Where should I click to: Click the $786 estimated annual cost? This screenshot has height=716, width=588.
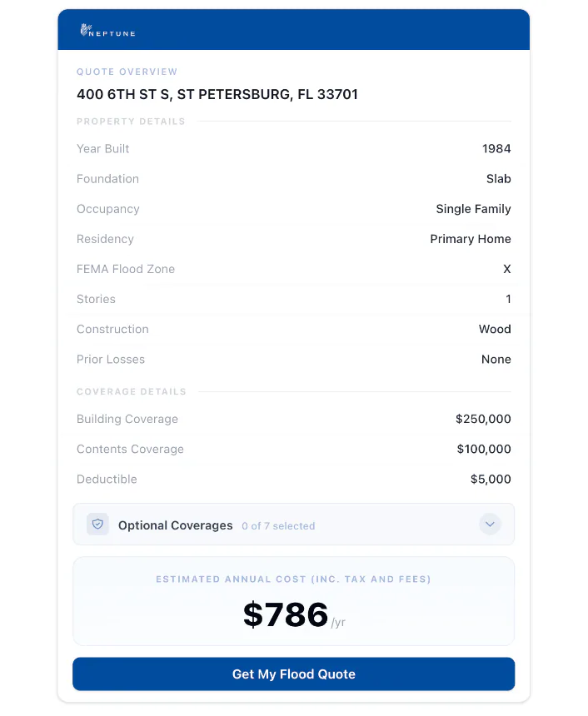point(285,615)
